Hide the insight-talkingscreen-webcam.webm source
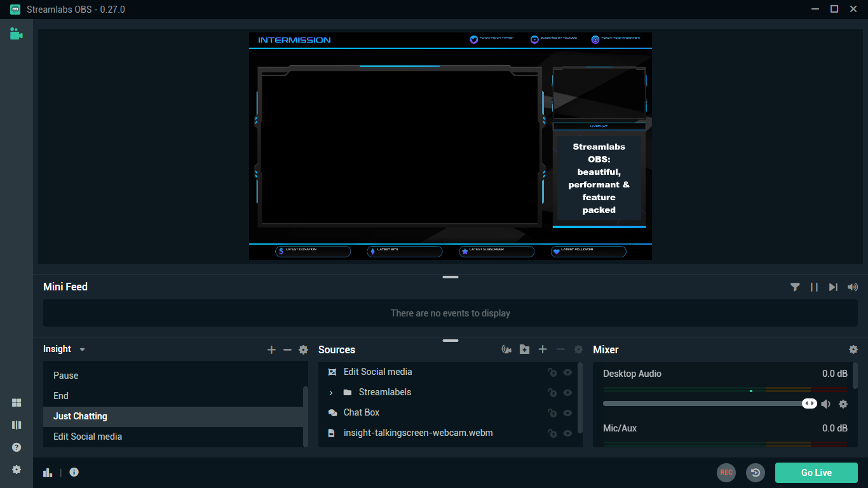 pos(568,433)
